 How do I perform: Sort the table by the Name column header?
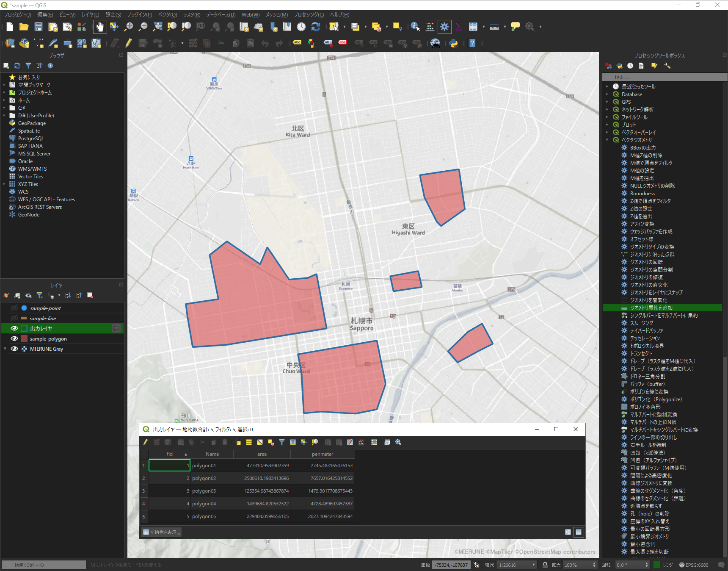click(x=212, y=454)
